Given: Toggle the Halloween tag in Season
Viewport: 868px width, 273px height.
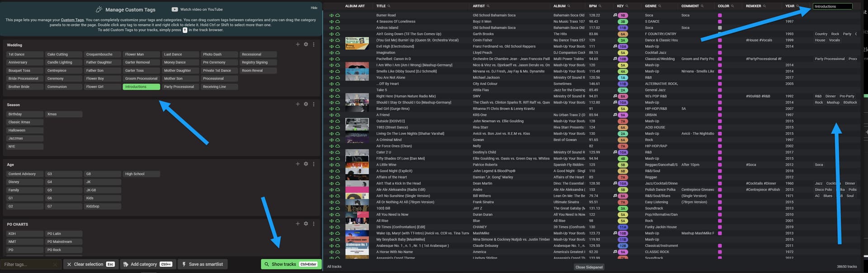Looking at the screenshot, I should (x=24, y=130).
